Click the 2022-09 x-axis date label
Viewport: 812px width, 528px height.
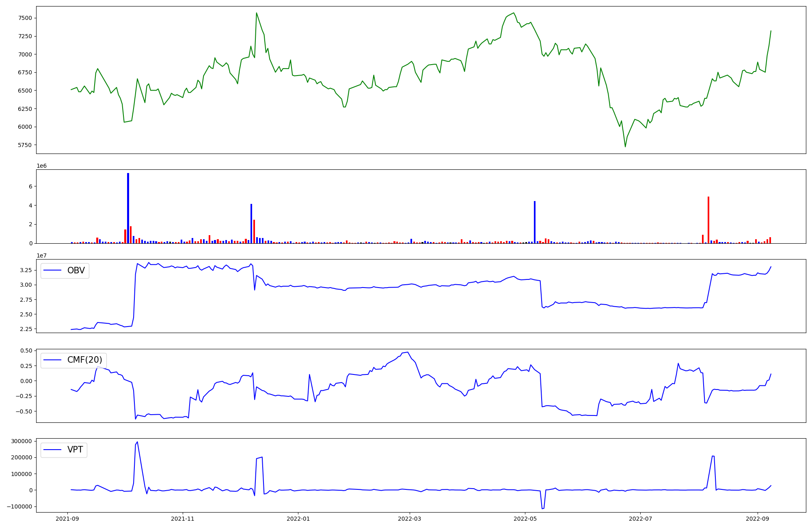coord(758,519)
